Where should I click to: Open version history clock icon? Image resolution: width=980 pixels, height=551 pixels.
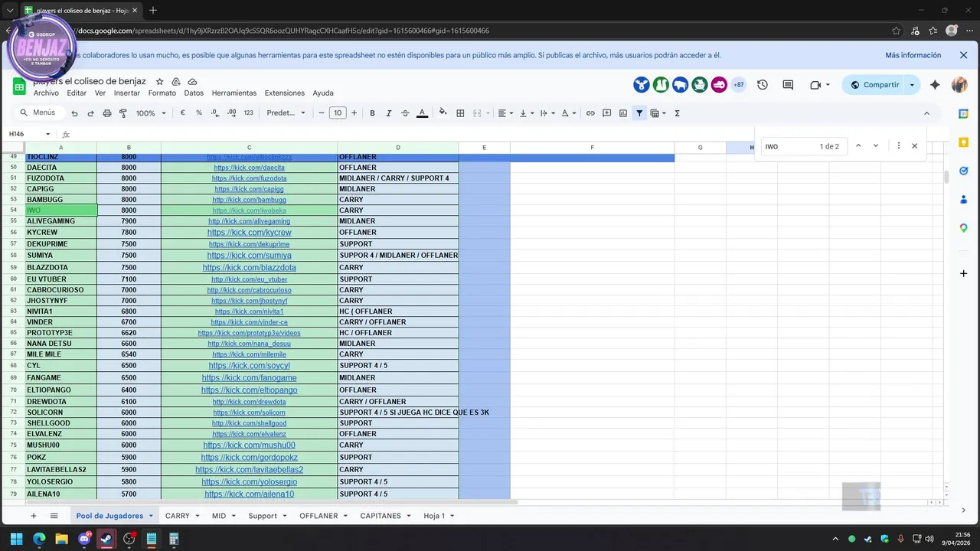click(x=763, y=85)
